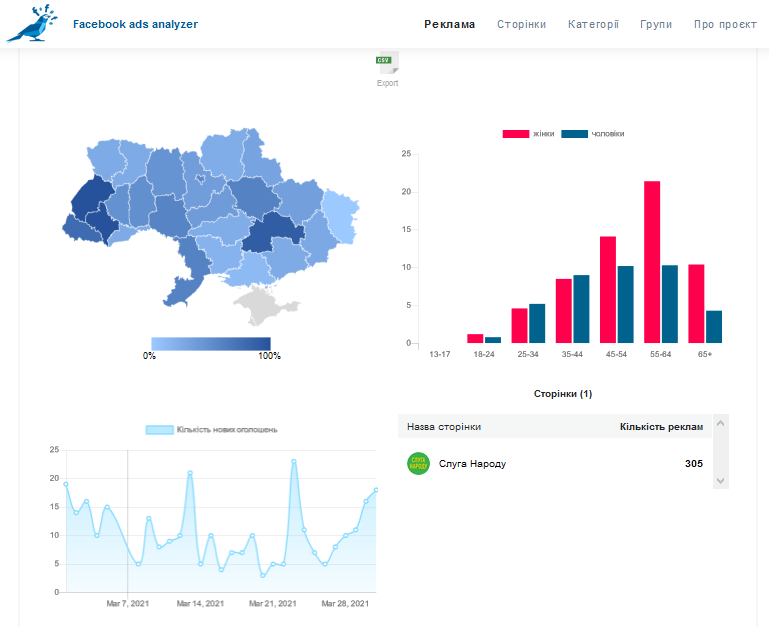Click the Слуга Народу page avatar icon

(x=418, y=464)
